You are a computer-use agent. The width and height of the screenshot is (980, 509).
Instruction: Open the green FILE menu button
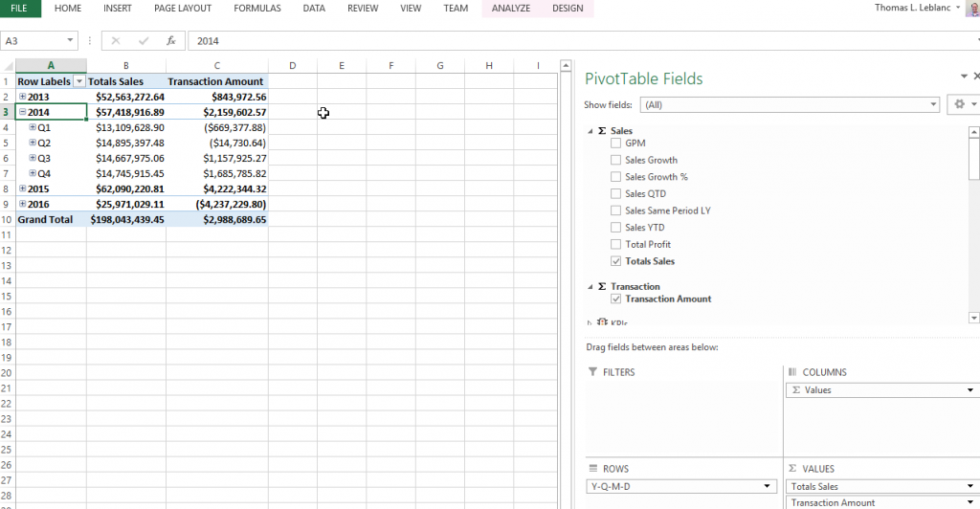pos(20,9)
